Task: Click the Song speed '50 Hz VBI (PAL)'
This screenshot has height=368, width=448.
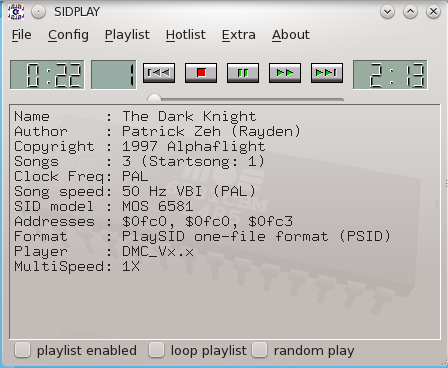Action: point(189,191)
